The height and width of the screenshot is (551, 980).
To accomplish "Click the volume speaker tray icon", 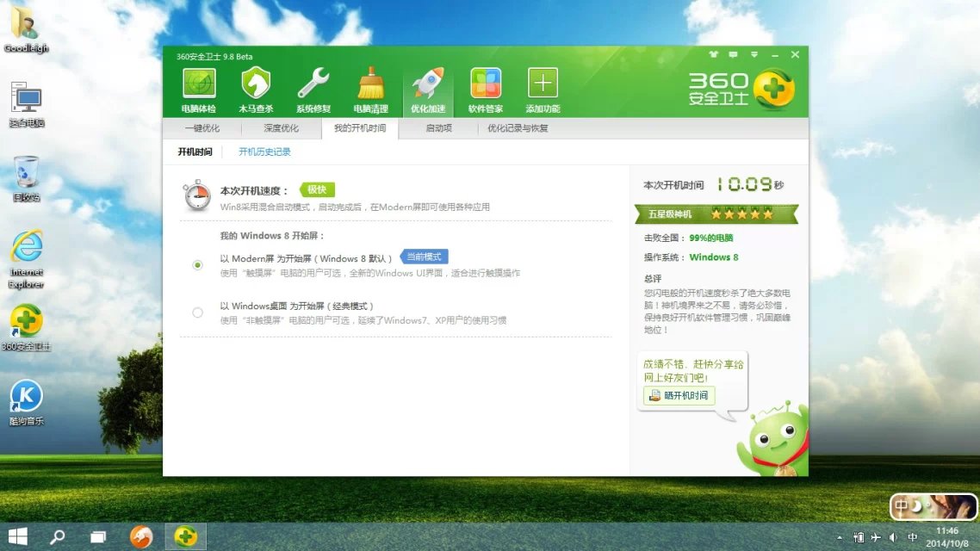I will pyautogui.click(x=894, y=537).
